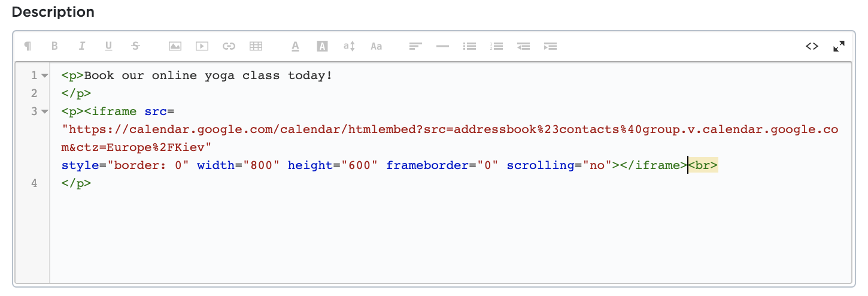Apply strikethrough formatting icon

[x=136, y=46]
